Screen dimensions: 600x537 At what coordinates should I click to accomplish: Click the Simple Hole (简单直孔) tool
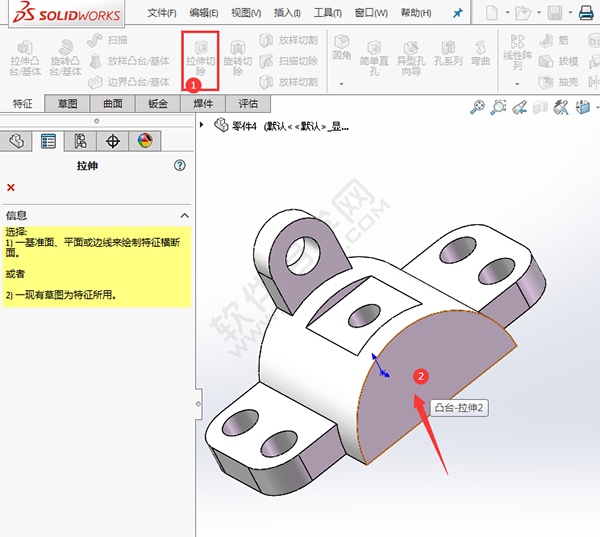[374, 58]
